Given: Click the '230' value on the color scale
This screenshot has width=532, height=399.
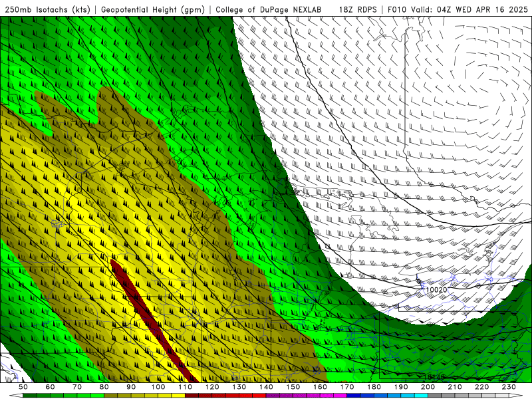Looking at the screenshot, I should pyautogui.click(x=509, y=387).
